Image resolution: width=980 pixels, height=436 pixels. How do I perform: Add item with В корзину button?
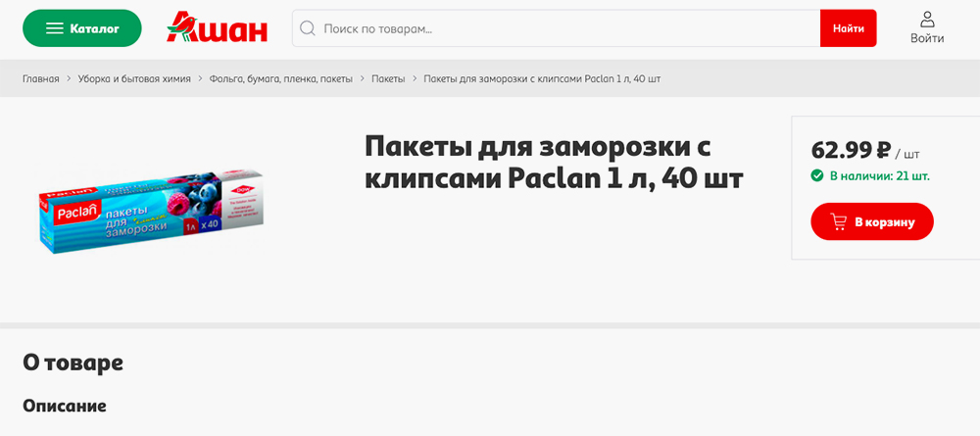coord(872,221)
